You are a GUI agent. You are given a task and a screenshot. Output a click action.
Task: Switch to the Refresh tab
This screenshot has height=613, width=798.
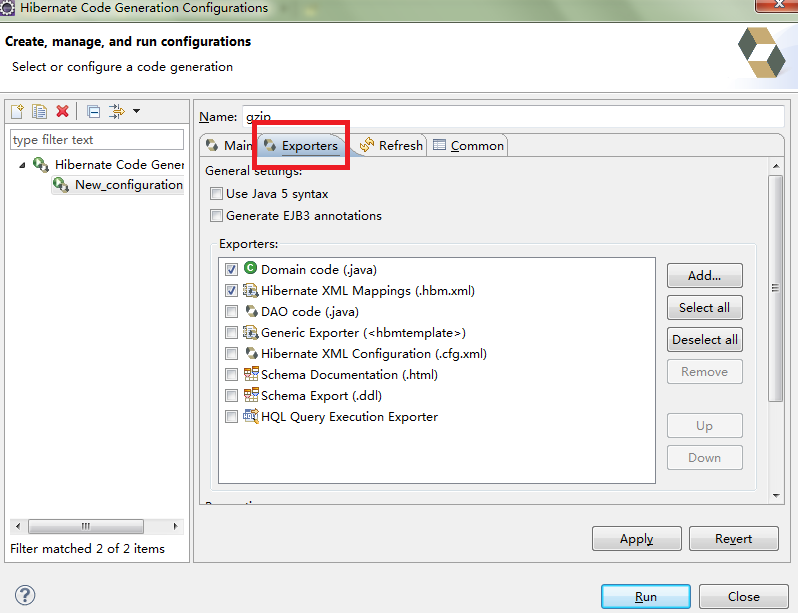pos(391,146)
